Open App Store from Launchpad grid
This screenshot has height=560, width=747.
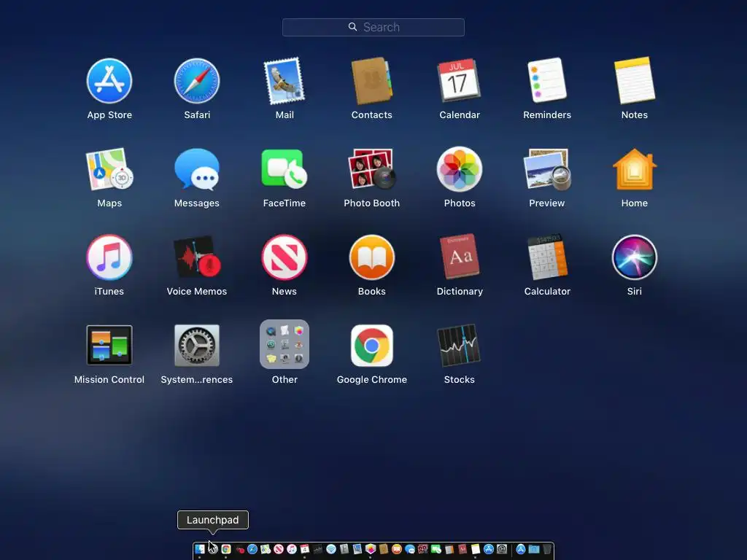coord(109,81)
